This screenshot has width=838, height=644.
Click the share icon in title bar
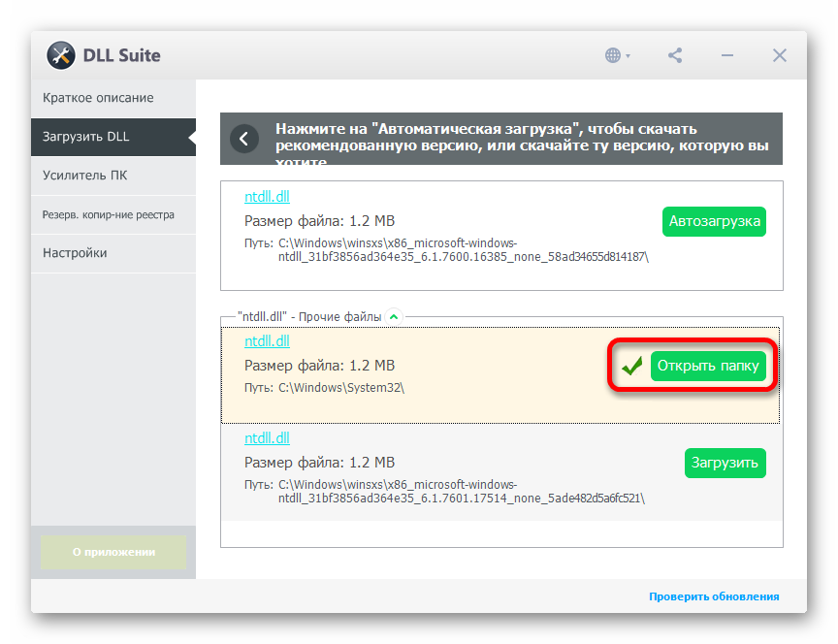pos(675,55)
